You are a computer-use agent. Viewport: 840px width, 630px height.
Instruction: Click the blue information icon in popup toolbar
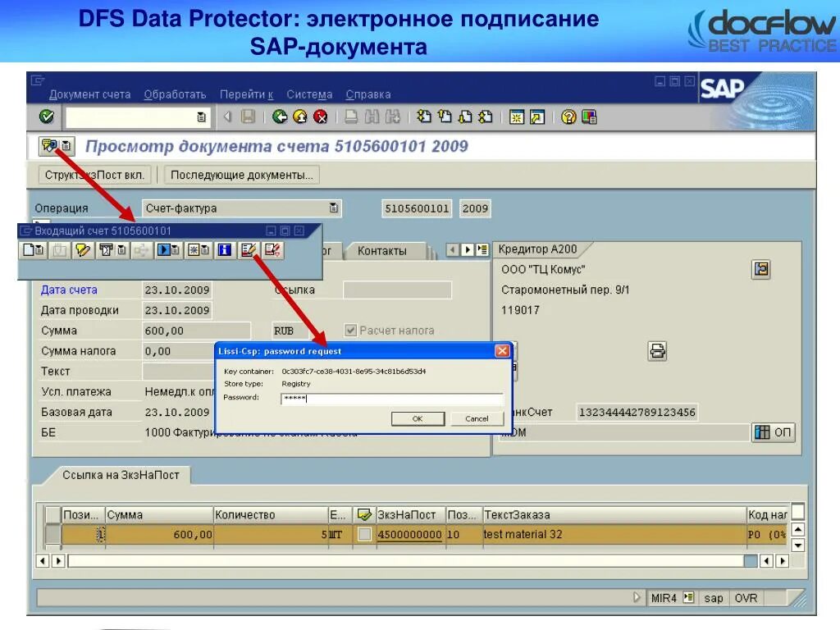pos(225,249)
